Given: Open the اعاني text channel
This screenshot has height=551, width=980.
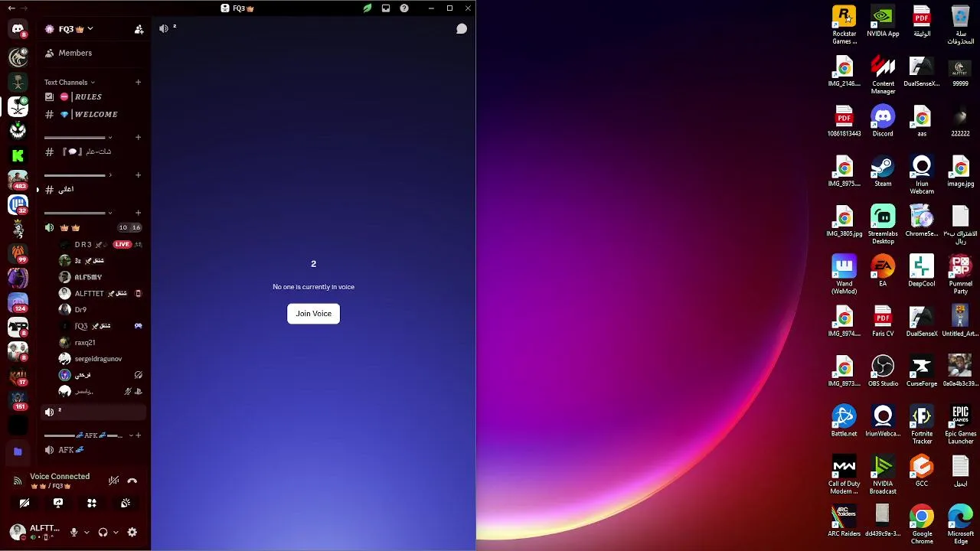Looking at the screenshot, I should coord(92,189).
